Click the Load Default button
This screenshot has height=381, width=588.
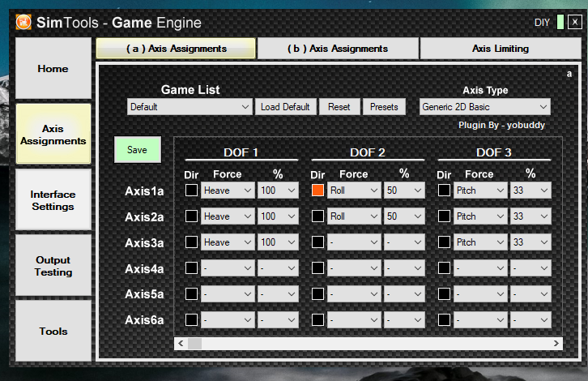[x=285, y=107]
